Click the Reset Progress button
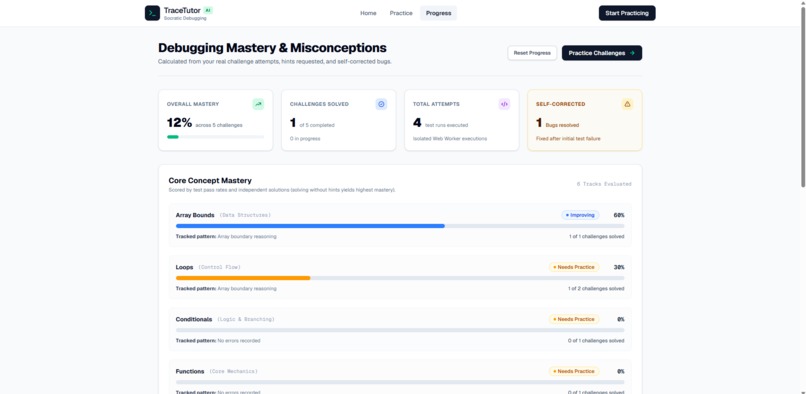 coord(532,53)
